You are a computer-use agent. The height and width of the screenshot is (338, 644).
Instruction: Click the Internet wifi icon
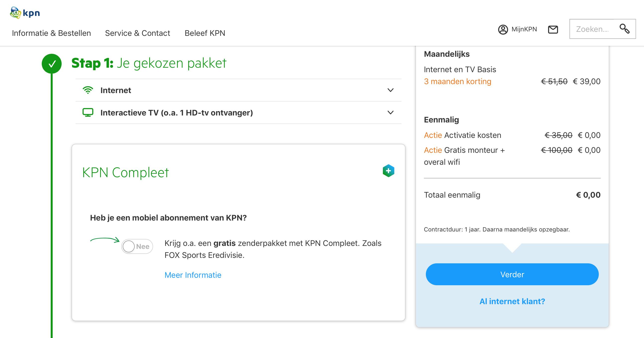(88, 90)
